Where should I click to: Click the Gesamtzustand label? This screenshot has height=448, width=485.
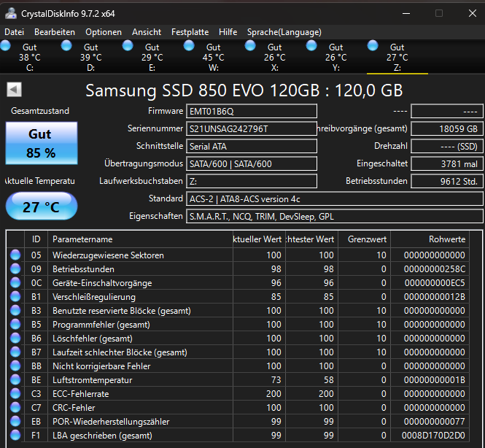click(x=40, y=111)
